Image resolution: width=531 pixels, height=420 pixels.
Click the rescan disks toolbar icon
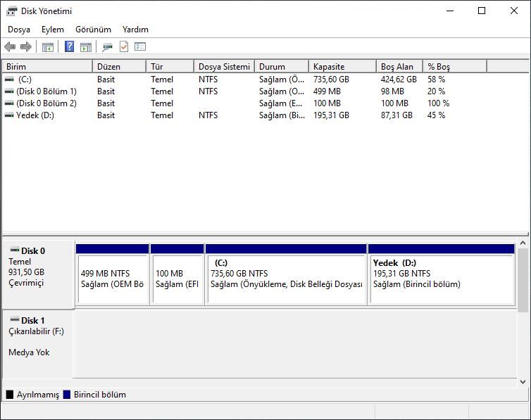107,47
